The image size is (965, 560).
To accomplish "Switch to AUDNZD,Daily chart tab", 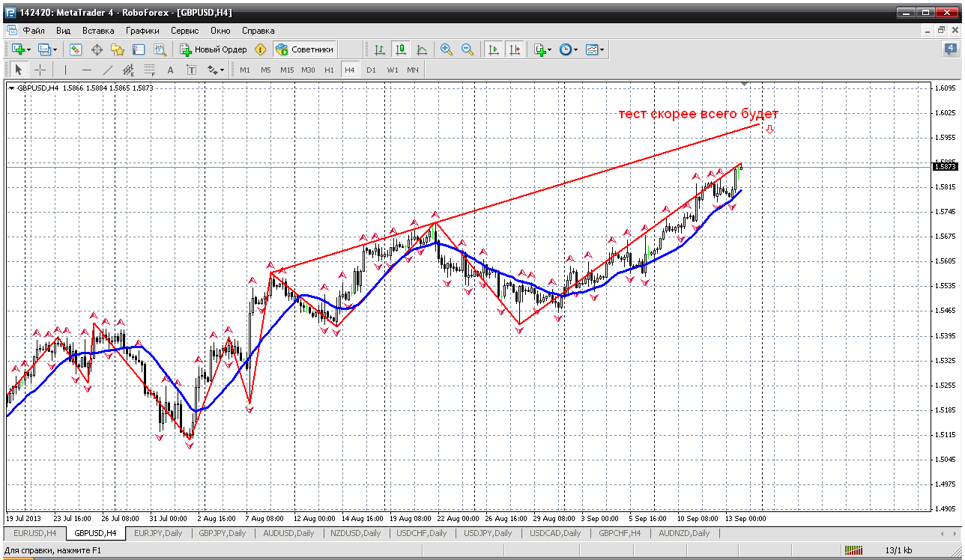I will pos(684,533).
